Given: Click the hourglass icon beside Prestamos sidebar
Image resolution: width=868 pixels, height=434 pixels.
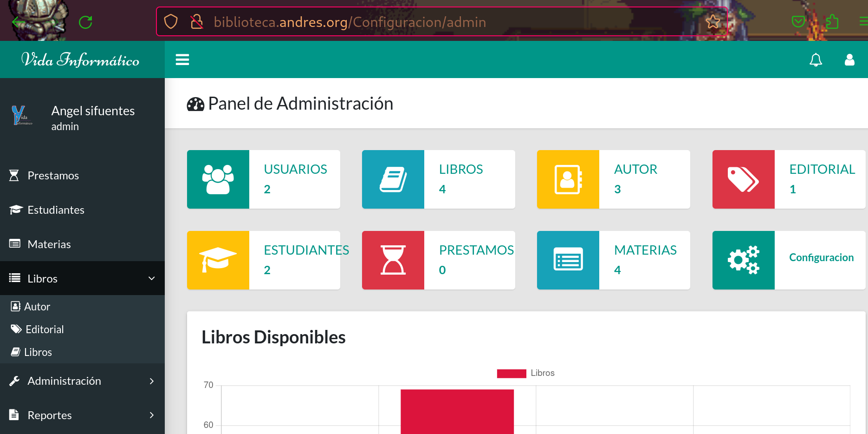Looking at the screenshot, I should click(14, 176).
